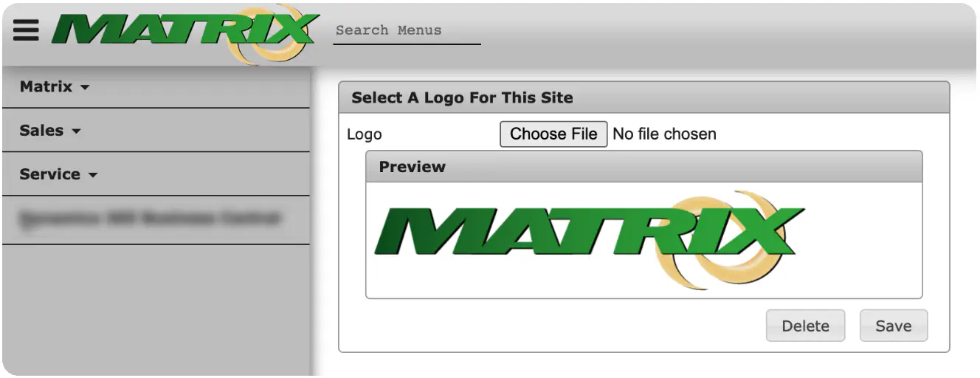
Task: Delete the current site logo
Action: (x=805, y=326)
